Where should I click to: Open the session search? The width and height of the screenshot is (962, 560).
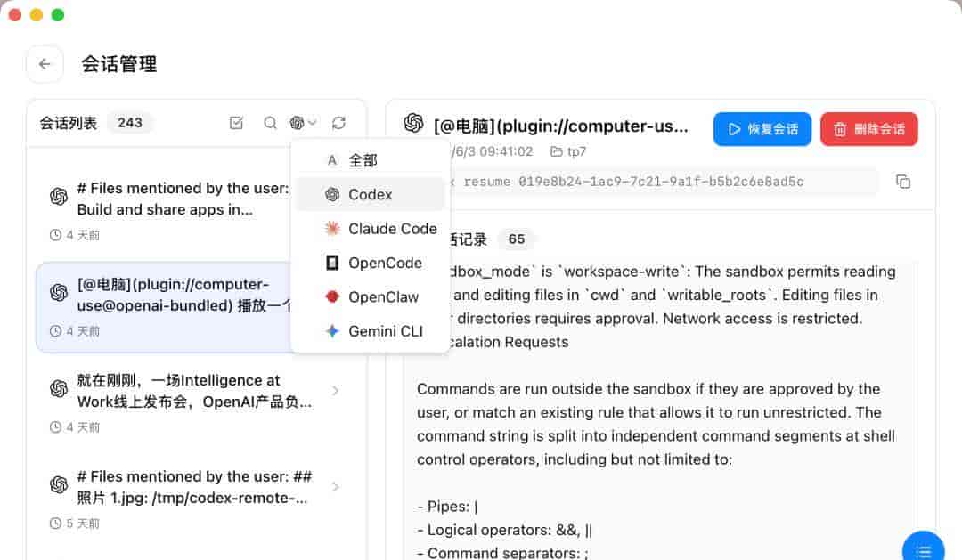pyautogui.click(x=270, y=123)
